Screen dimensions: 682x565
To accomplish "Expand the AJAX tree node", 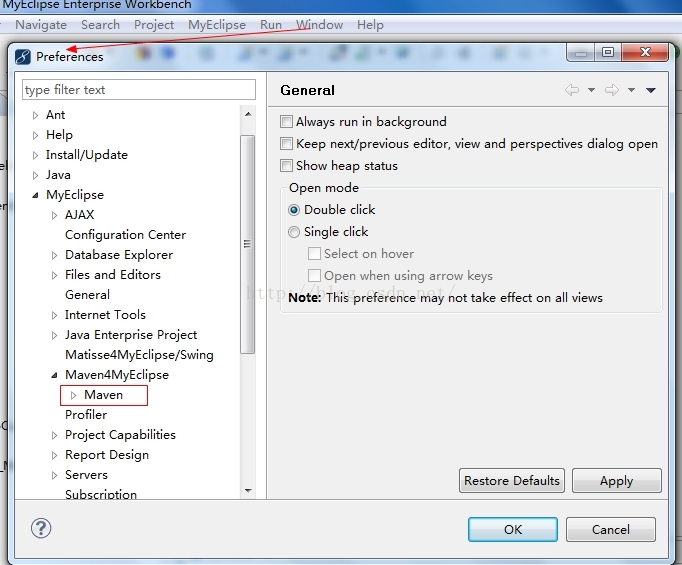I will (x=54, y=215).
